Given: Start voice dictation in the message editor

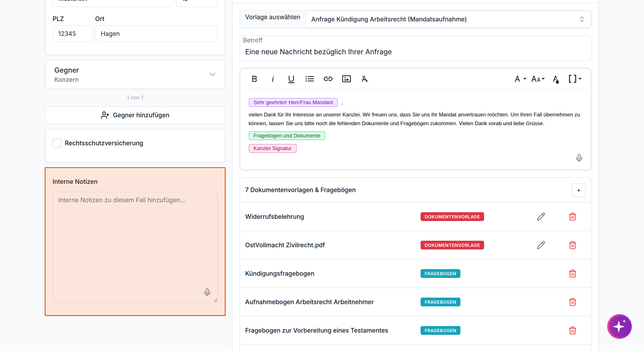Looking at the screenshot, I should 579,158.
